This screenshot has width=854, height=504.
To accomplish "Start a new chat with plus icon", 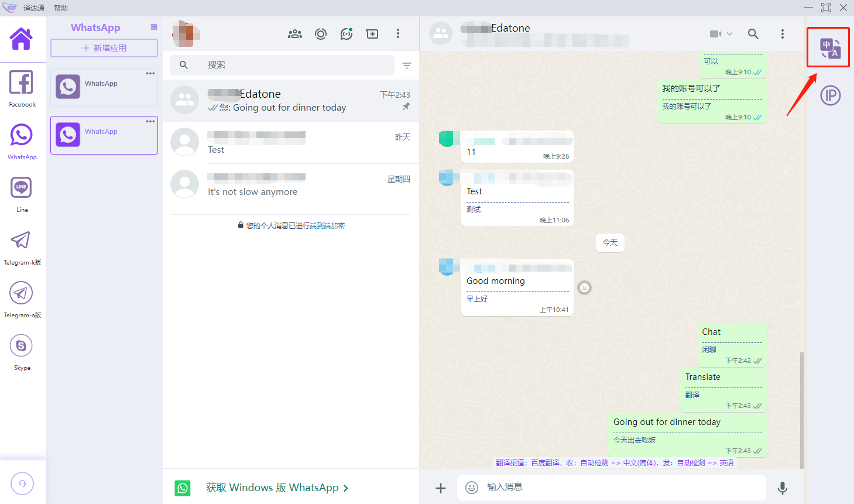I will [372, 34].
